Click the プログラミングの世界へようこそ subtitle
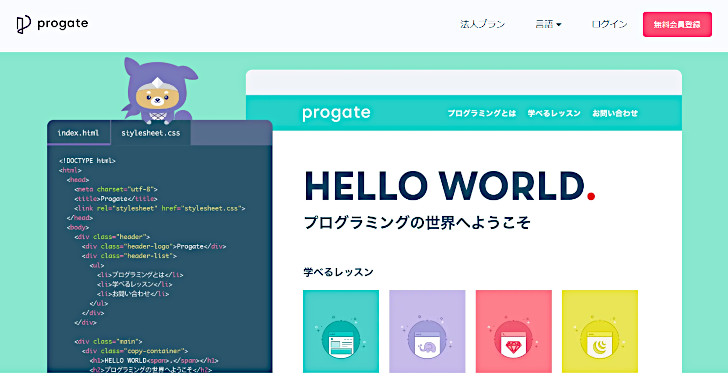The image size is (728, 389). [x=417, y=223]
